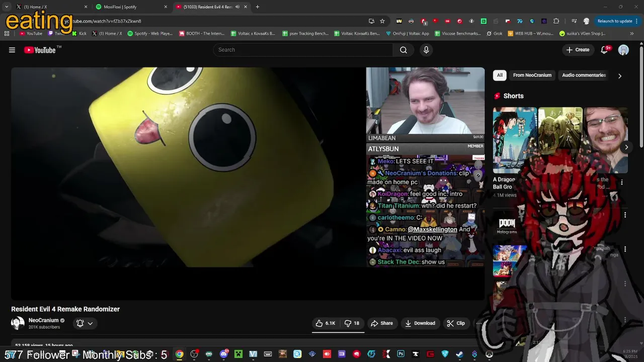This screenshot has width=644, height=362.
Task: Open Chrome apps grid in bookmarks bar
Action: click(x=7, y=34)
